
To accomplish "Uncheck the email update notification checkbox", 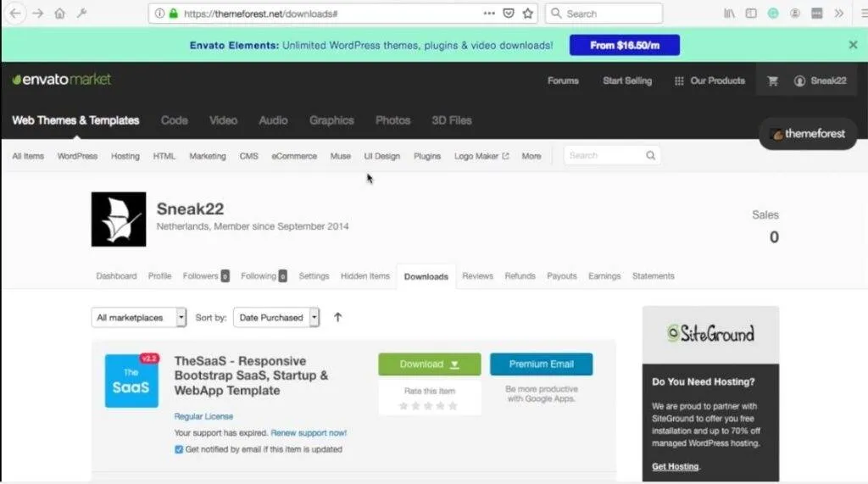I will click(x=179, y=449).
